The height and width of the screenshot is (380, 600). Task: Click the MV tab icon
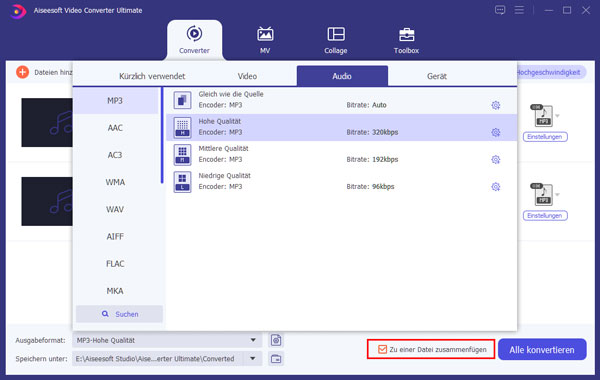pyautogui.click(x=265, y=34)
